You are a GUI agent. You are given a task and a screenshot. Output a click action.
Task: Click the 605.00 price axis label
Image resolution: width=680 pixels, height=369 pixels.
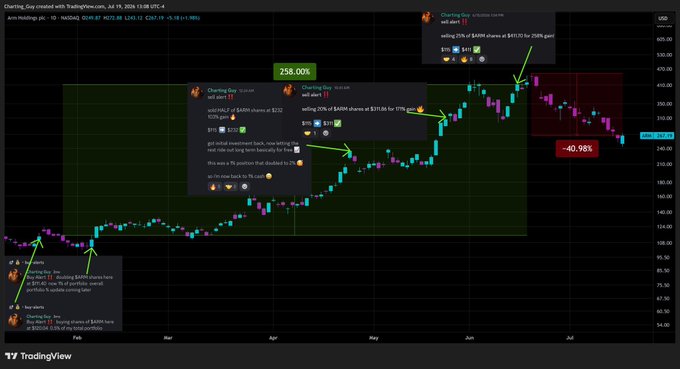[664, 39]
